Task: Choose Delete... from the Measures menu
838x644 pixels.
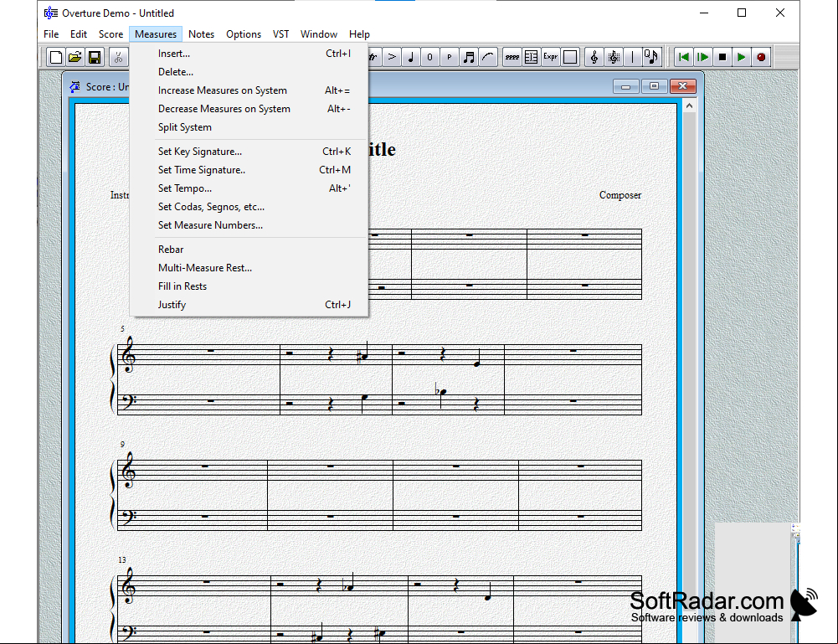Action: tap(249, 72)
